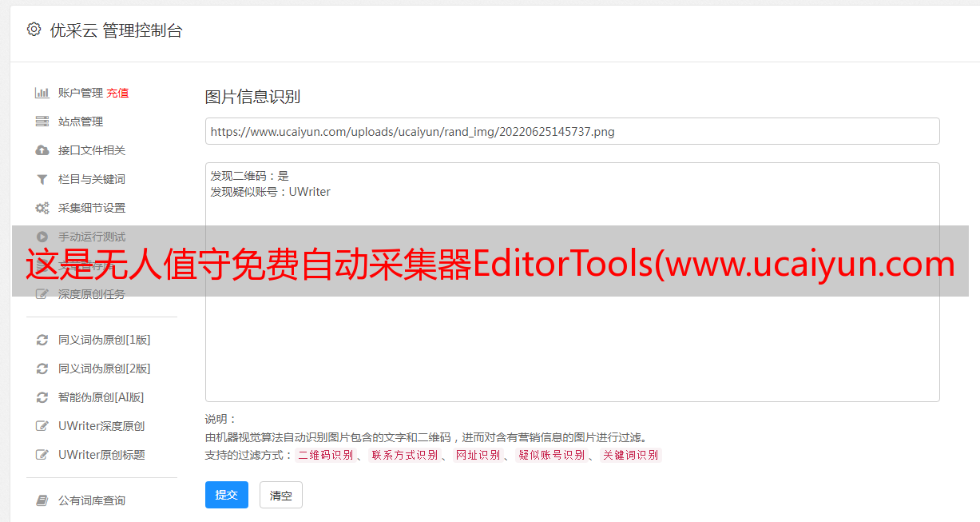Click the gear icon beside 优采云 管理控制台
Image resolution: width=980 pixels, height=522 pixels.
34,30
